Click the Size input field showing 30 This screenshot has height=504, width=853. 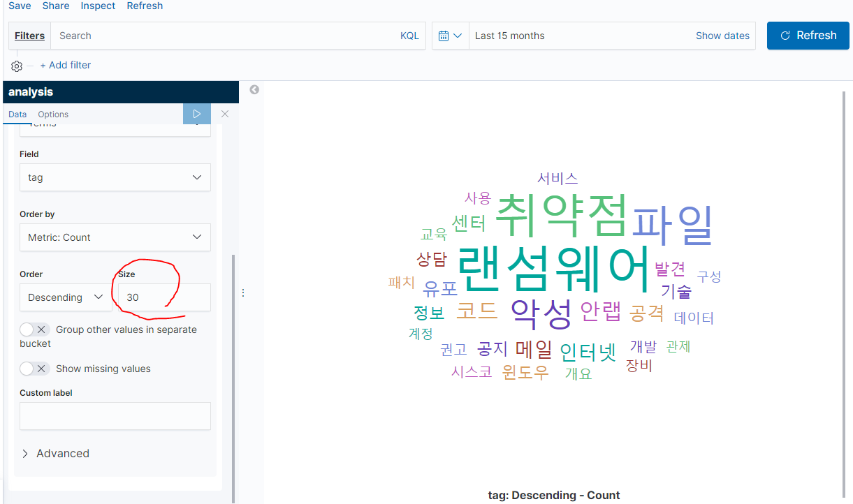pyautogui.click(x=164, y=297)
